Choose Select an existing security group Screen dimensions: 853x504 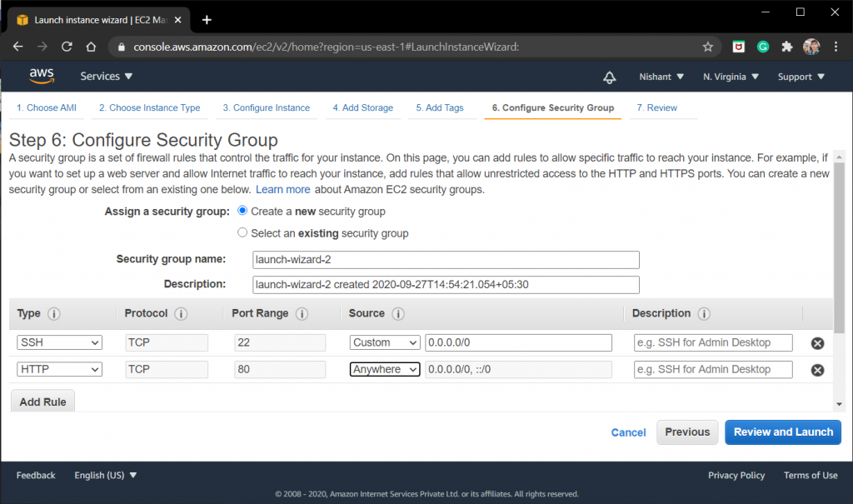point(242,233)
